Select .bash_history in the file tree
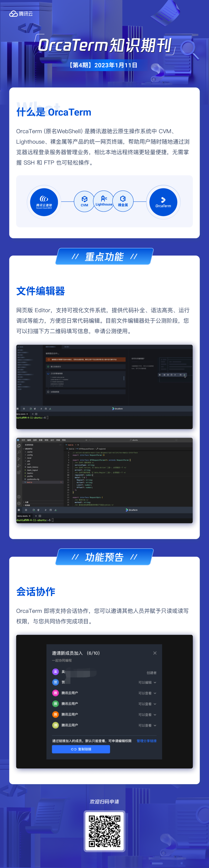Viewport: 209px width, 868px height. click(x=31, y=467)
